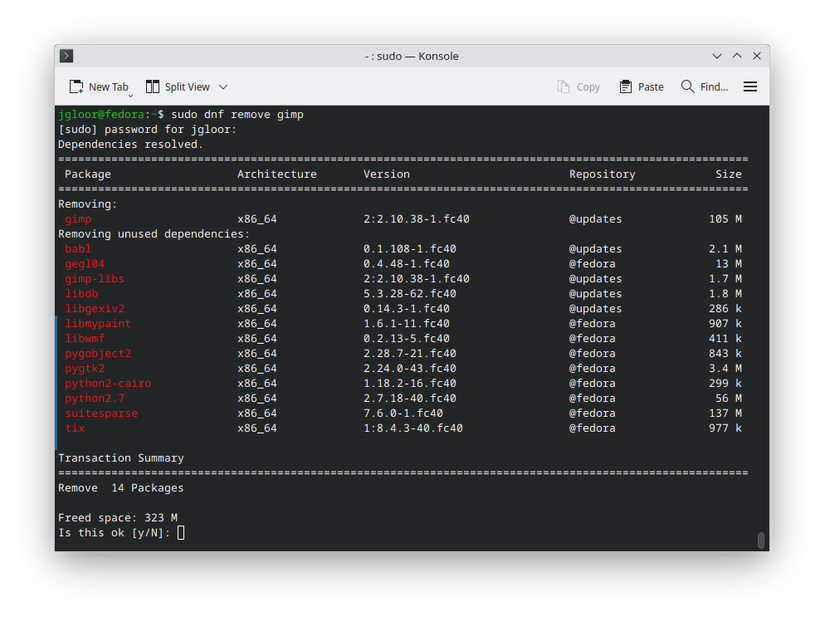Image resolution: width=825 pixels, height=617 pixels.
Task: Click the cursor after the "Is this ok [y/N]" prompt
Action: click(181, 533)
